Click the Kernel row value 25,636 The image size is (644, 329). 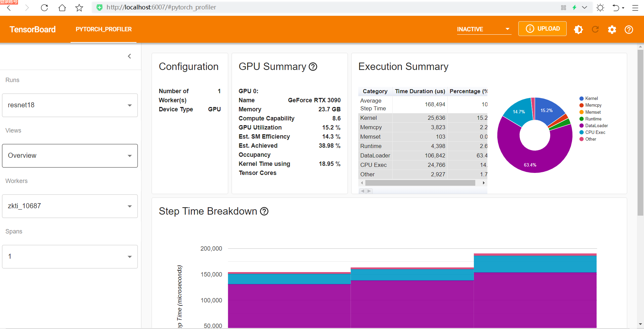click(x=436, y=118)
